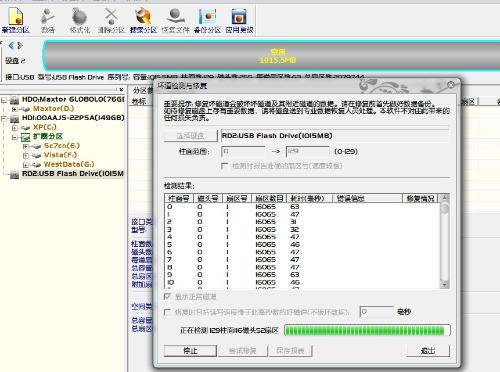Click the end cylinder input field showing 129
This screenshot has width=500, height=372.
pyautogui.click(x=308, y=152)
